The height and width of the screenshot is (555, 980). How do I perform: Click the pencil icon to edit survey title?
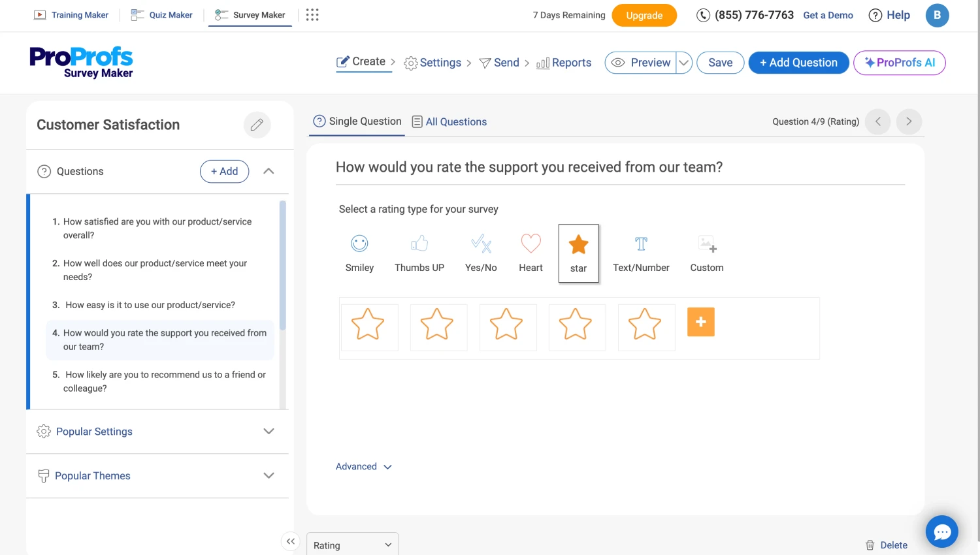(257, 125)
